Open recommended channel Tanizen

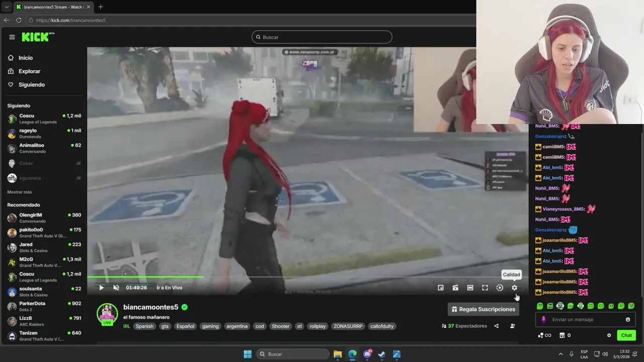click(x=44, y=335)
